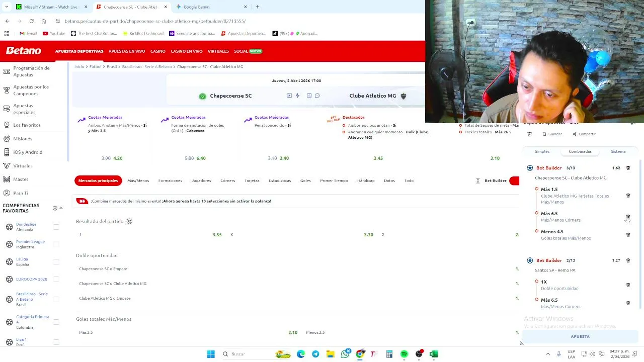Open tab search dropdown arrow in browser
644x362 pixels.
[x=6, y=7]
